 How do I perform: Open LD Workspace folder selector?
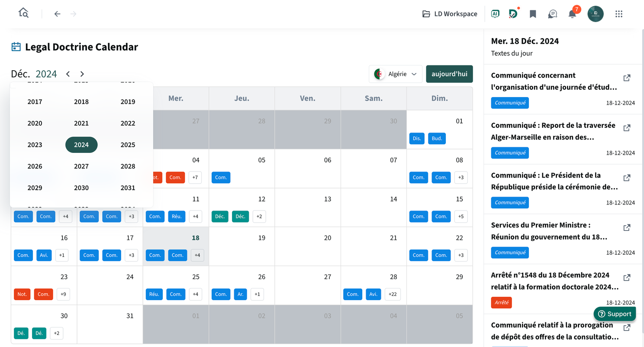click(450, 14)
